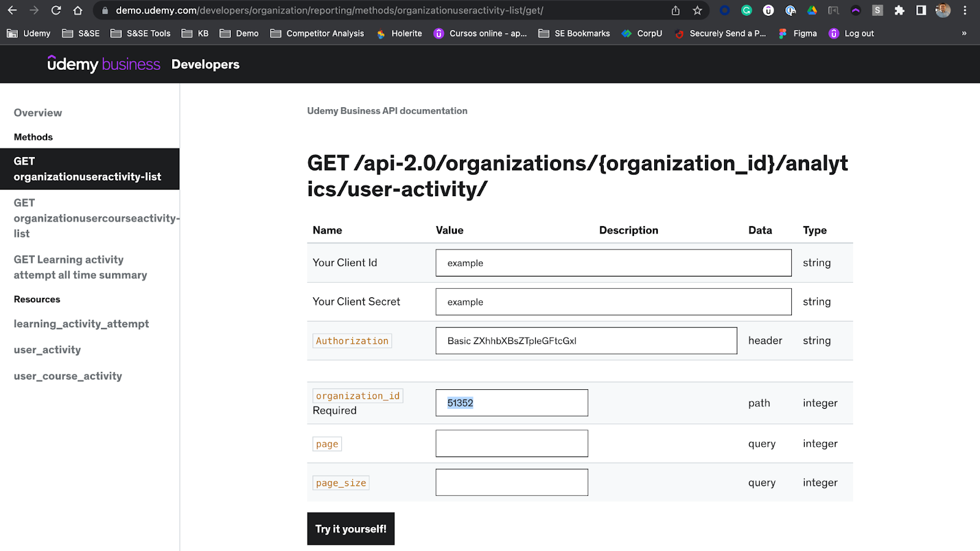This screenshot has height=551, width=980.
Task: Open the user_course_activity resource
Action: pyautogui.click(x=68, y=376)
